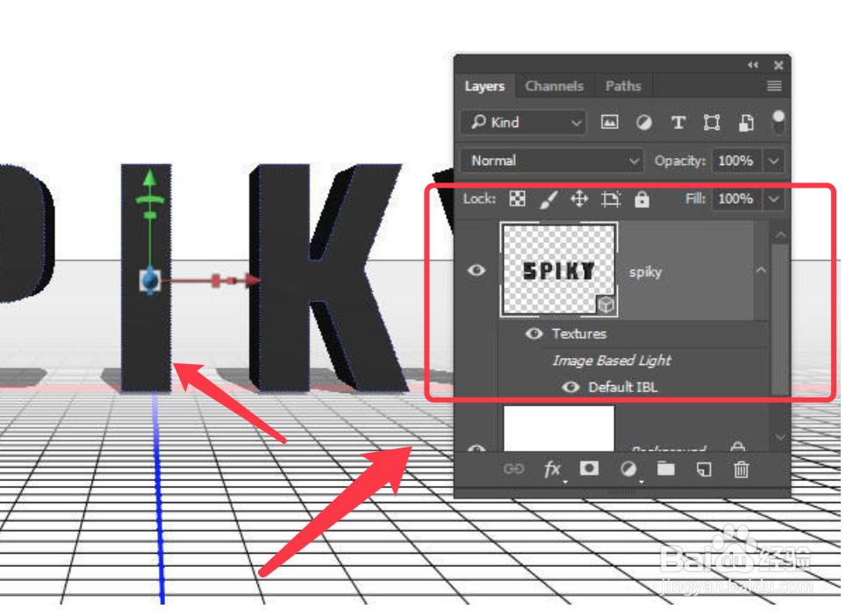
Task: Hide the Default IBL light
Action: [570, 387]
